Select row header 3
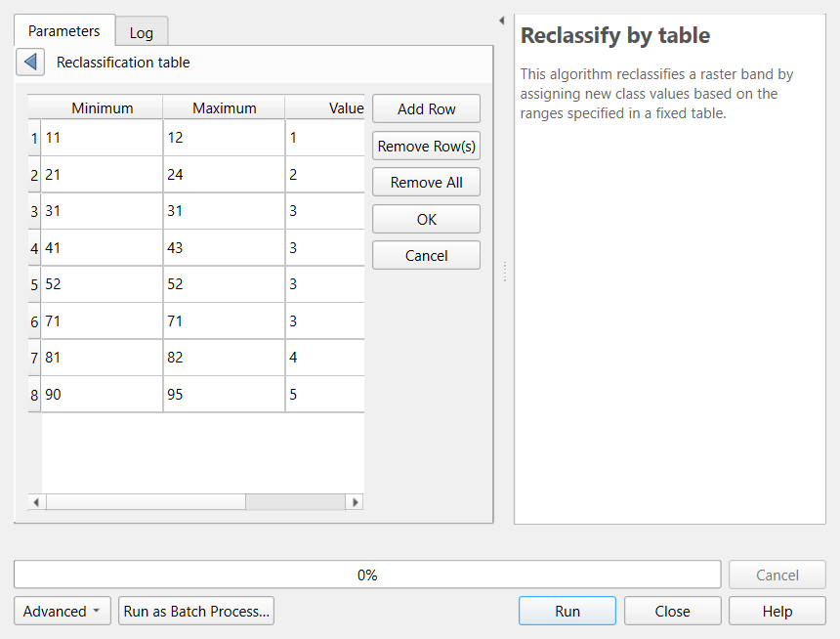The width and height of the screenshot is (840, 639). coord(34,211)
